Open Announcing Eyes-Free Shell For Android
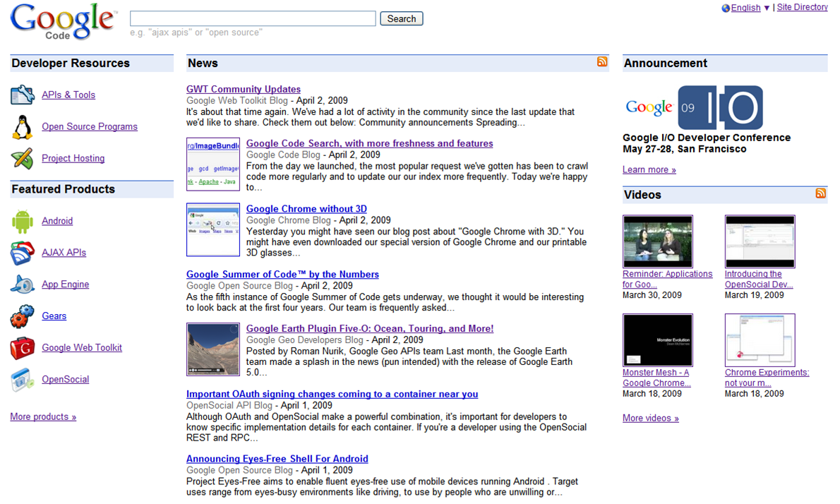The width and height of the screenshot is (840, 504). coord(277,459)
